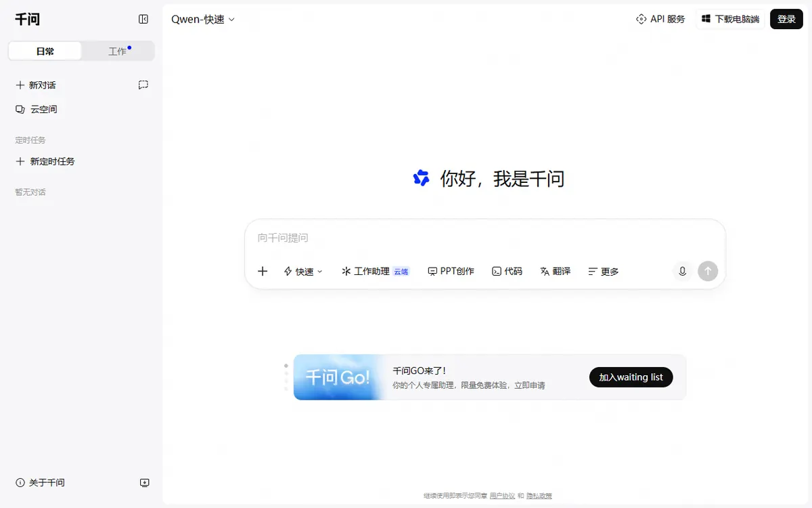This screenshot has width=812, height=508.
Task: Click the microphone voice input icon
Action: [682, 271]
